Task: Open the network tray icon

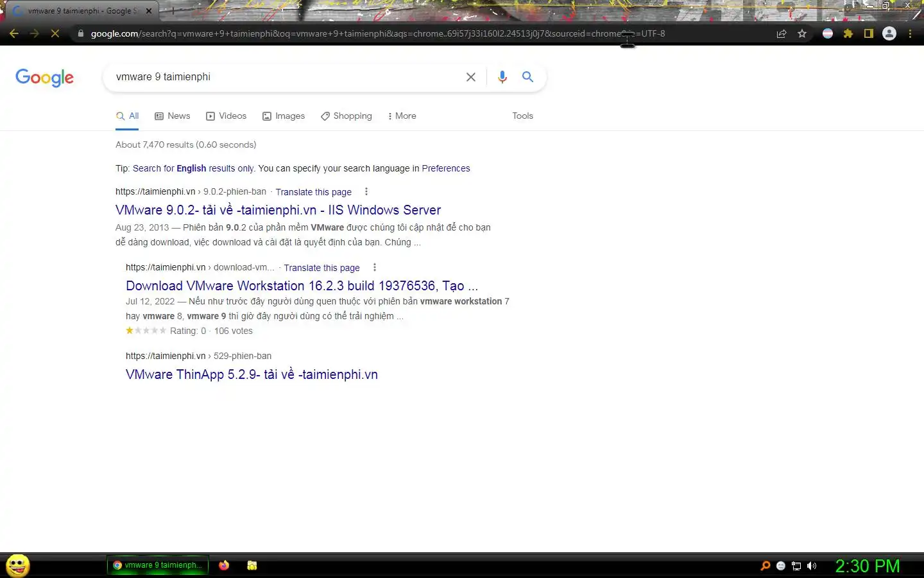Action: coord(796,566)
